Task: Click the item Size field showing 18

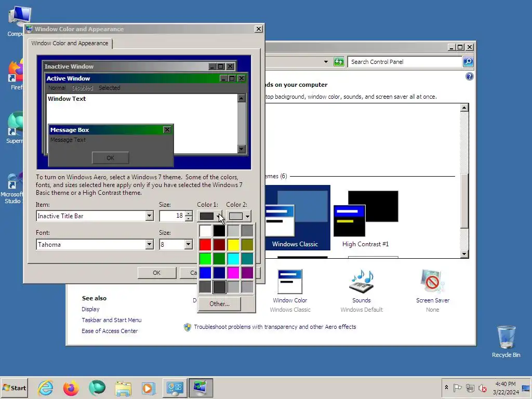Action: pyautogui.click(x=172, y=216)
